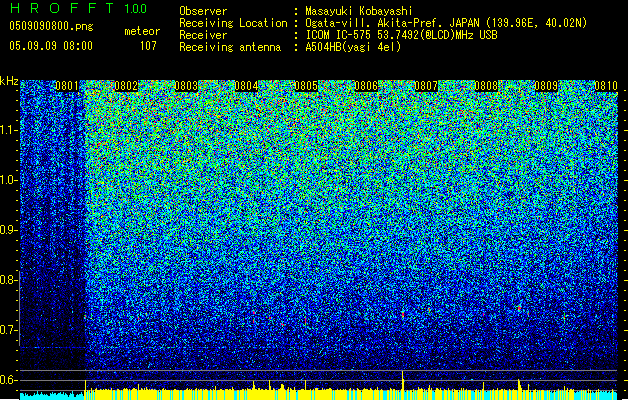The height and width of the screenshot is (400, 629).
Task: Click the 1.1 kHz axis label
Action: click(8, 130)
